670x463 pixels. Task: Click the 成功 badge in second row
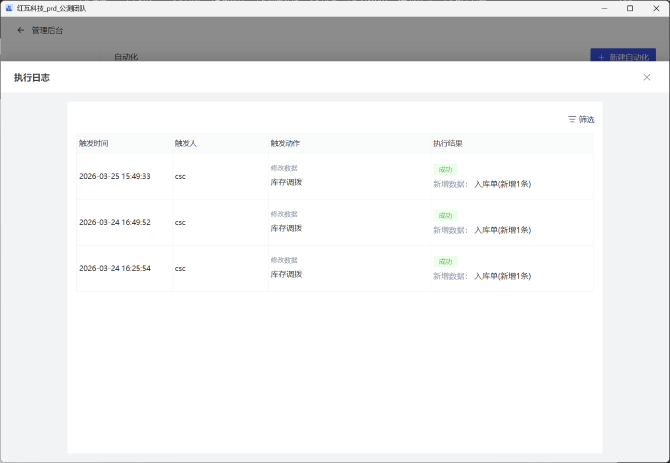(x=445, y=215)
